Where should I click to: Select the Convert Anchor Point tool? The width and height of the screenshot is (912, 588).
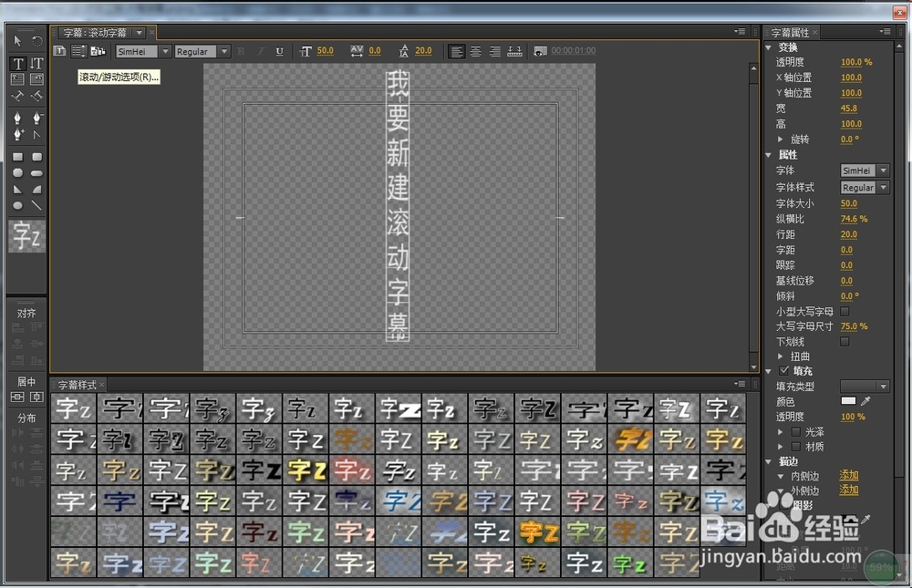pyautogui.click(x=36, y=135)
